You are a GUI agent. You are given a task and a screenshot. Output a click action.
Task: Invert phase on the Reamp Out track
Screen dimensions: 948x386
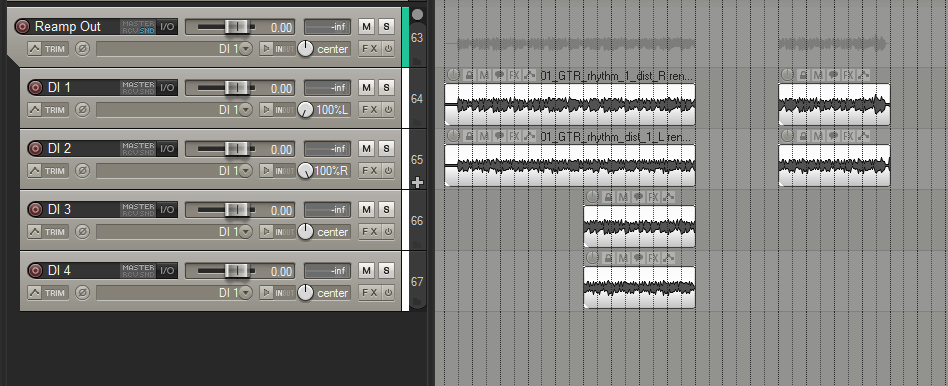(x=83, y=49)
